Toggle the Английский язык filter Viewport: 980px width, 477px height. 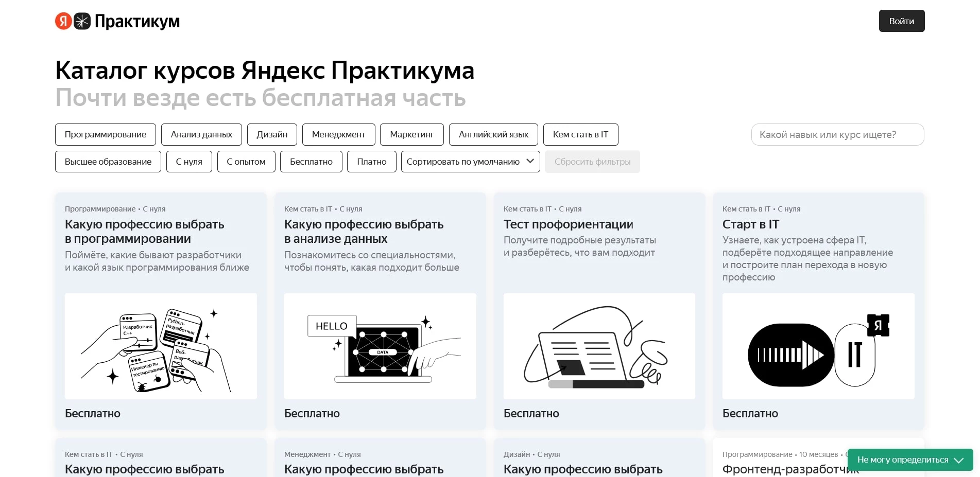coord(493,134)
